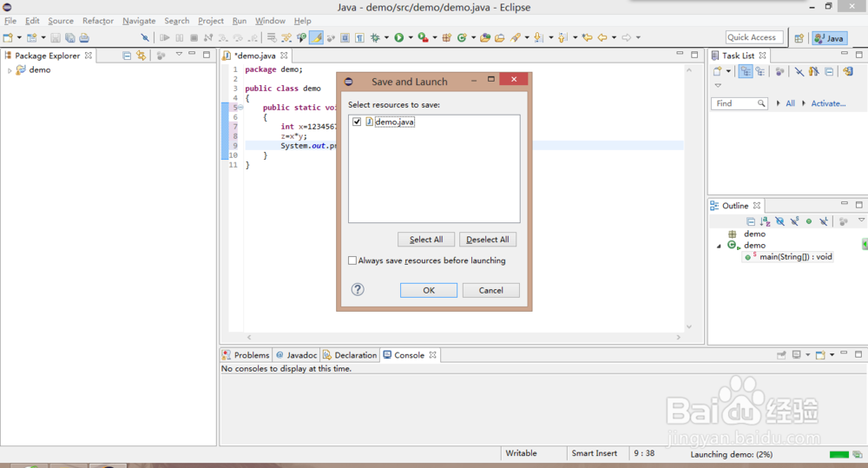Click the Terminate debug icon
Screen dimensions: 868x468
194,37
